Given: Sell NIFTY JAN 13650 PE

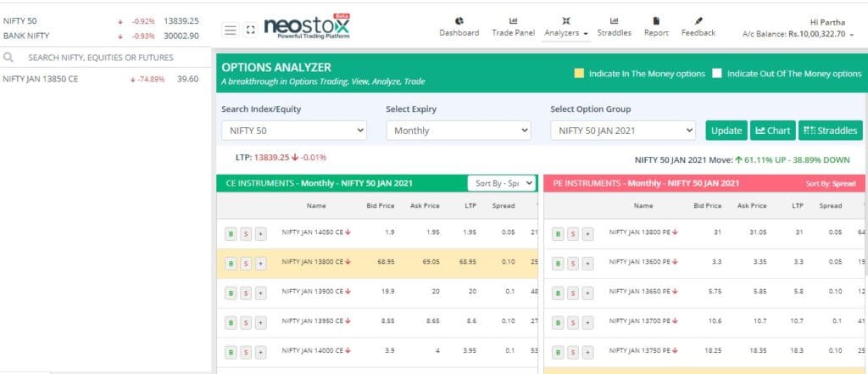Looking at the screenshot, I should click(x=573, y=293).
